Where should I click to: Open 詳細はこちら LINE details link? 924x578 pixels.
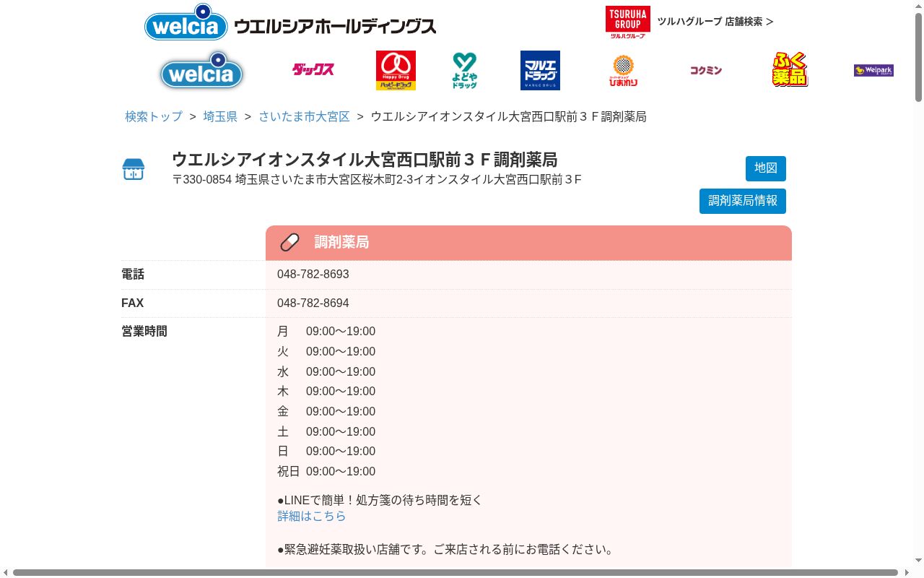click(x=312, y=516)
